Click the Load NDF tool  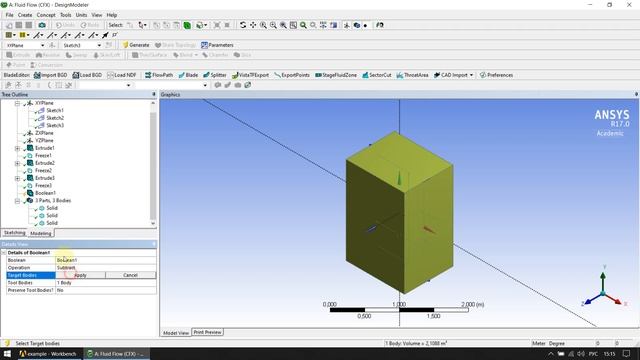click(x=122, y=75)
